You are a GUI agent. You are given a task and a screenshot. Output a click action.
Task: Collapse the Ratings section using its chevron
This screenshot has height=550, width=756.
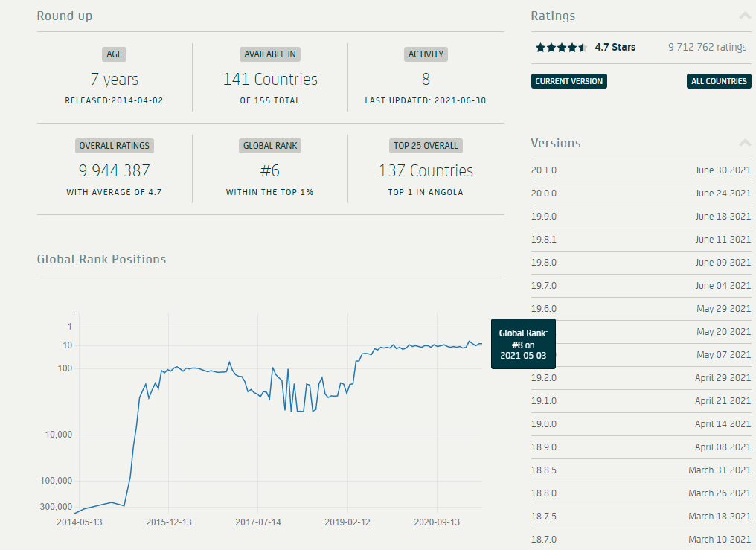[x=744, y=15]
